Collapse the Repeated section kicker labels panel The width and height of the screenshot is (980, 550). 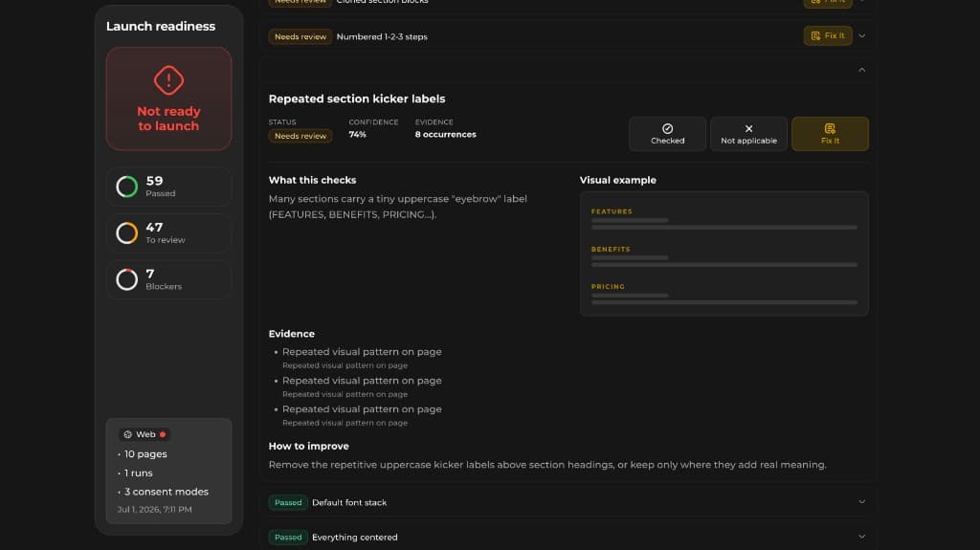(862, 70)
